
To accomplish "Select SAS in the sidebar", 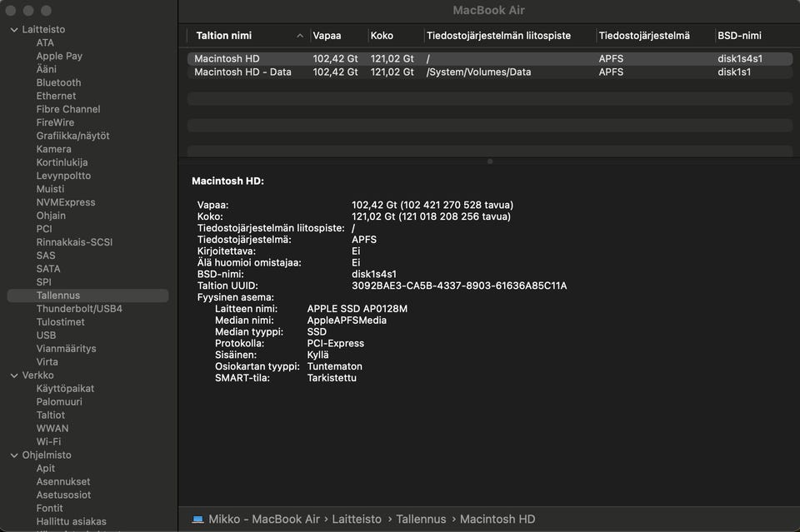I will (45, 256).
